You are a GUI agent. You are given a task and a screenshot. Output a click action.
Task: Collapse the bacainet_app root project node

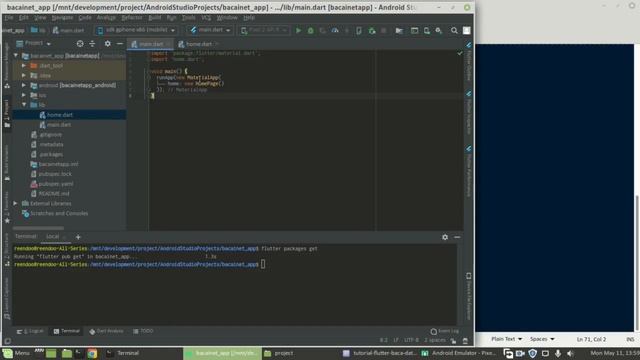point(16,56)
